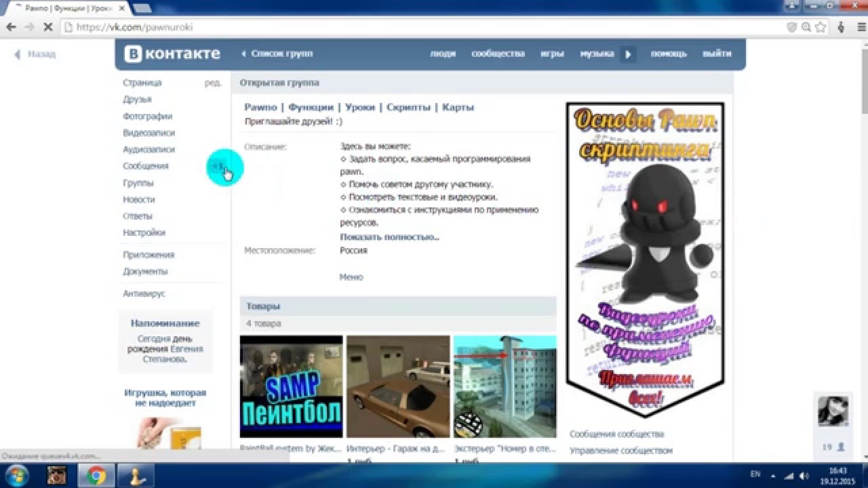Open the SAMP Пейнтбол product thumbnail
Image resolution: width=868 pixels, height=488 pixels.
click(292, 386)
